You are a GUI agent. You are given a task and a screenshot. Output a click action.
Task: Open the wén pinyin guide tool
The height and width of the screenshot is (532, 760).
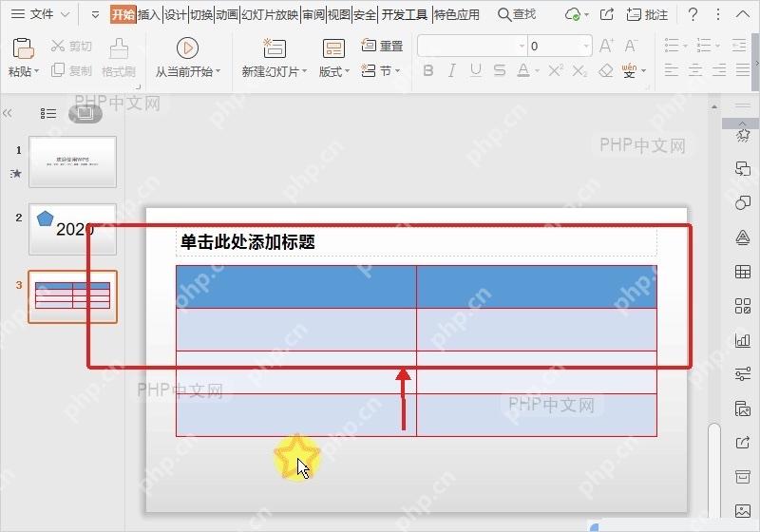point(629,70)
